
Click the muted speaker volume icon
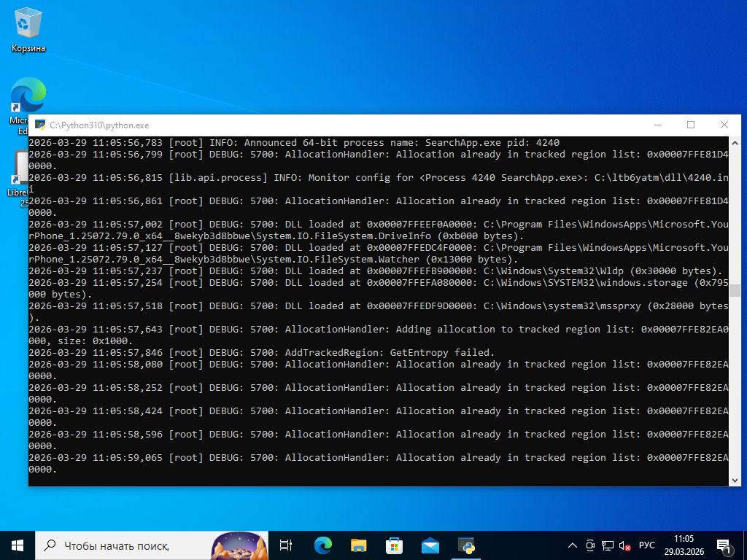[624, 545]
